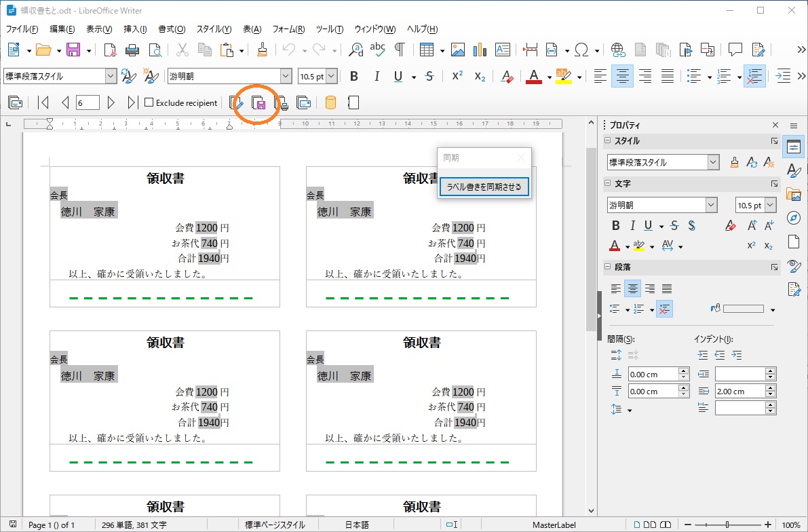Click yellow highlighting color swatch in toolbar
The width and height of the screenshot is (808, 532).
563,76
